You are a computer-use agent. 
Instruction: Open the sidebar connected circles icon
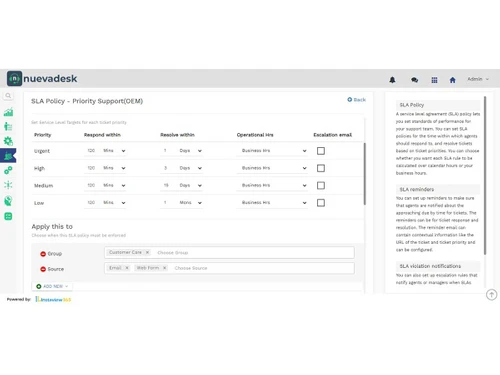click(8, 170)
